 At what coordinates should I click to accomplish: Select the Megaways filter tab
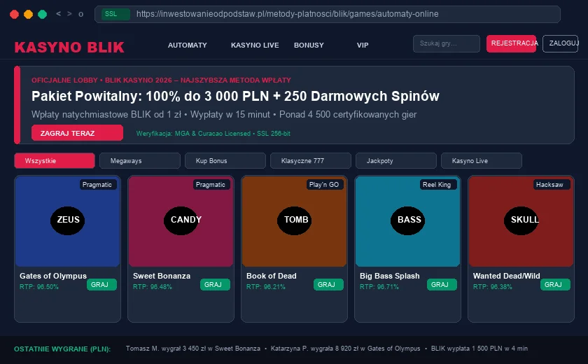[x=140, y=161]
